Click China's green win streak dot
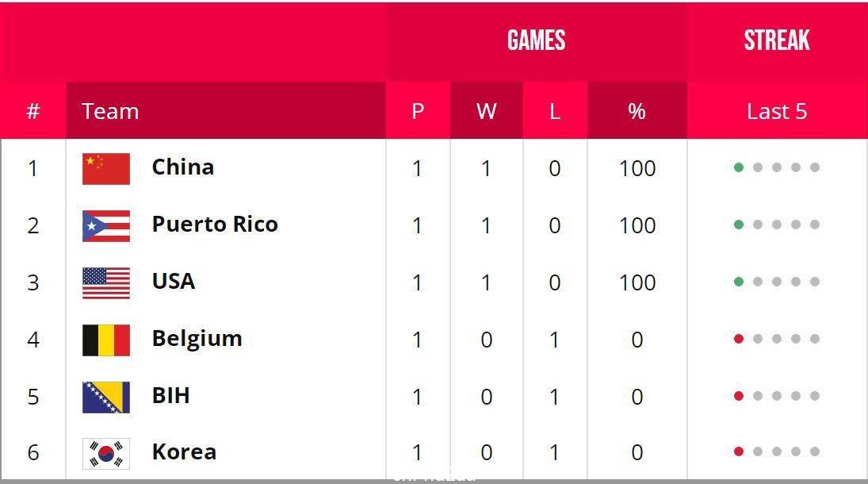Image resolution: width=868 pixels, height=484 pixels. 739,167
